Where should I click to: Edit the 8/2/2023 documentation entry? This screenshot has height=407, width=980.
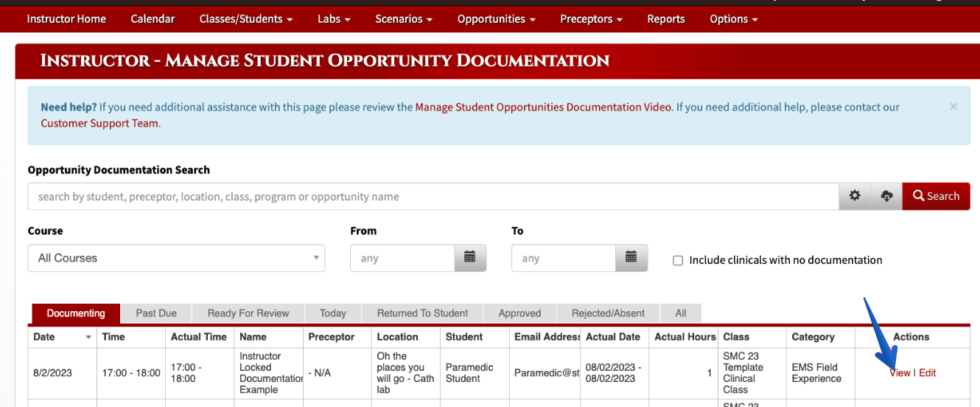click(x=927, y=373)
